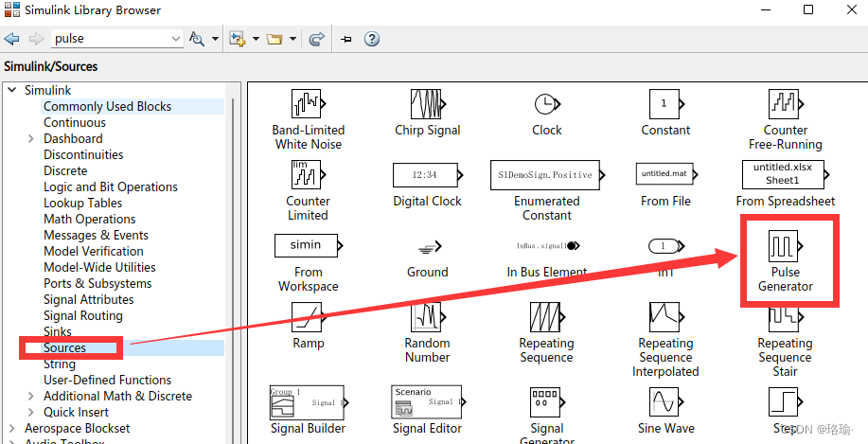Select Logic and Bit Operations library
This screenshot has height=444, width=868.
[111, 186]
